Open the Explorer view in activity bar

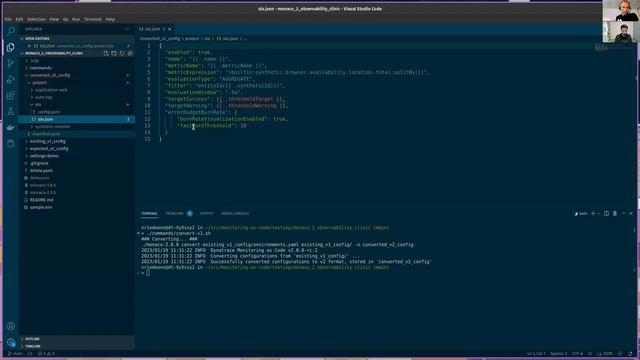coord(11,47)
